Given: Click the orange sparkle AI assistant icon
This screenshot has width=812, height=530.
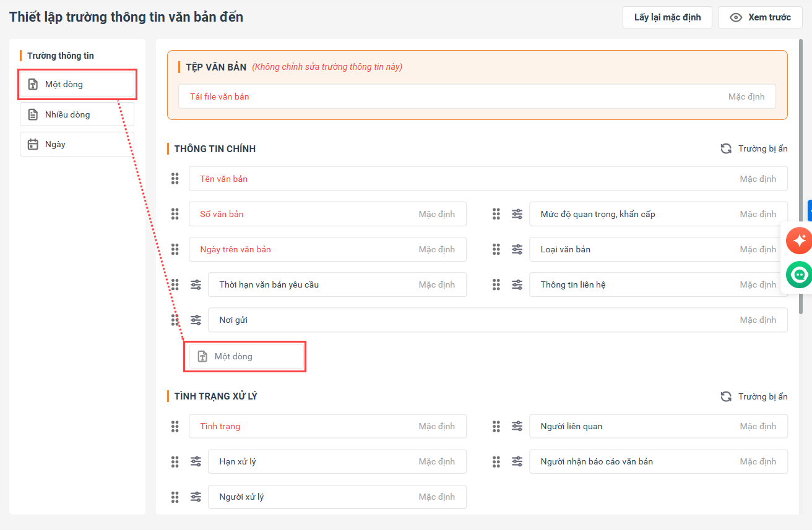Looking at the screenshot, I should 799,241.
